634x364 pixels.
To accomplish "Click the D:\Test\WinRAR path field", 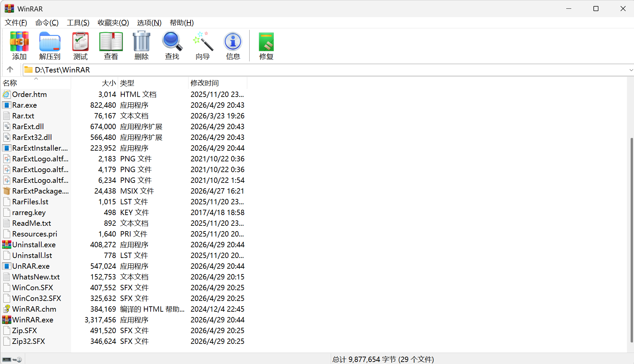I will pos(325,70).
